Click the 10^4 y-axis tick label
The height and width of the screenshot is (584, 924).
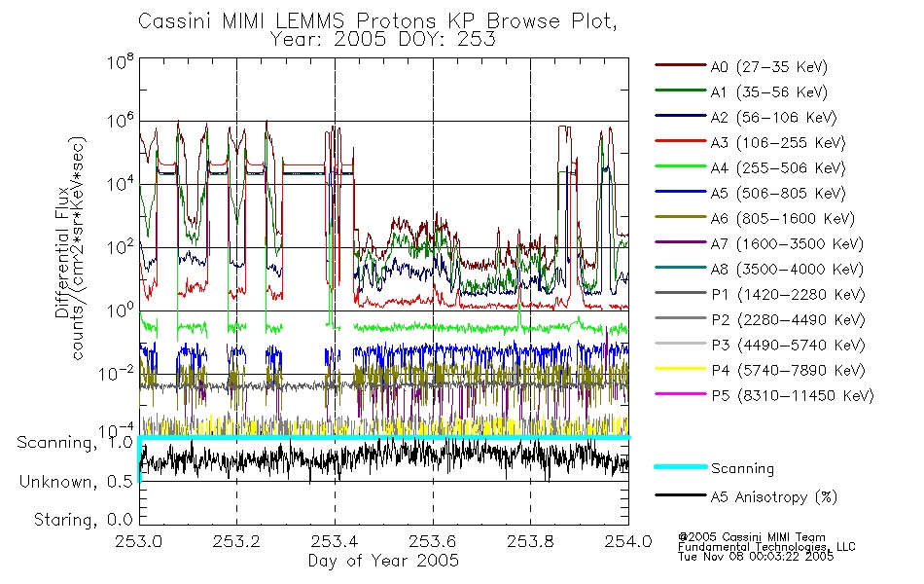coord(121,185)
